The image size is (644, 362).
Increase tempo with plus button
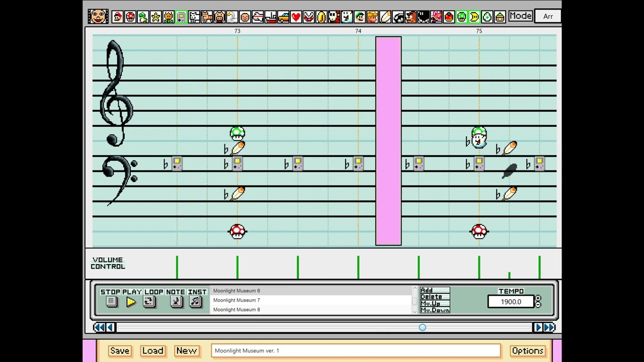click(x=538, y=299)
